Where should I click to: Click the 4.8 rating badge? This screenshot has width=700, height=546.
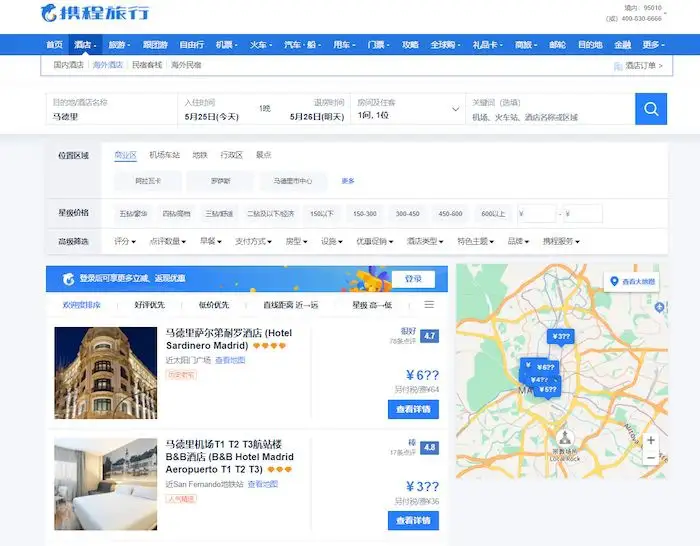pos(429,447)
